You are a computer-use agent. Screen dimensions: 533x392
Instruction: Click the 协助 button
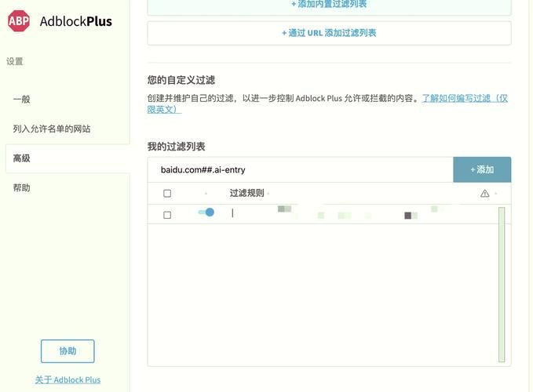[68, 351]
